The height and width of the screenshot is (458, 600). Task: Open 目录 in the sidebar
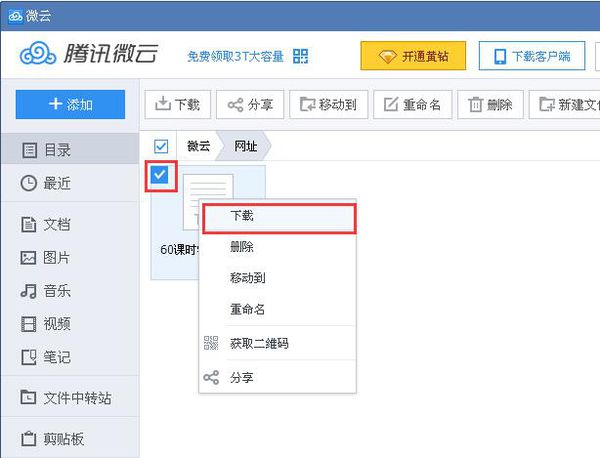(58, 150)
